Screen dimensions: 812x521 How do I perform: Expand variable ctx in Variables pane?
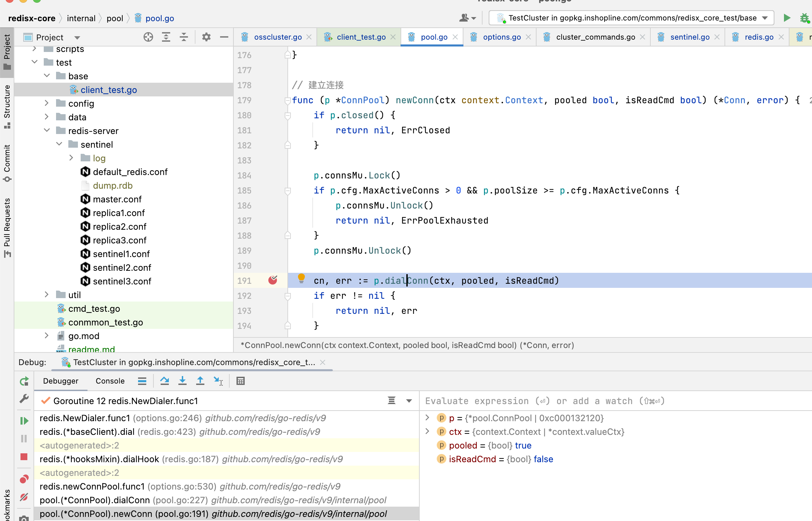click(x=427, y=431)
